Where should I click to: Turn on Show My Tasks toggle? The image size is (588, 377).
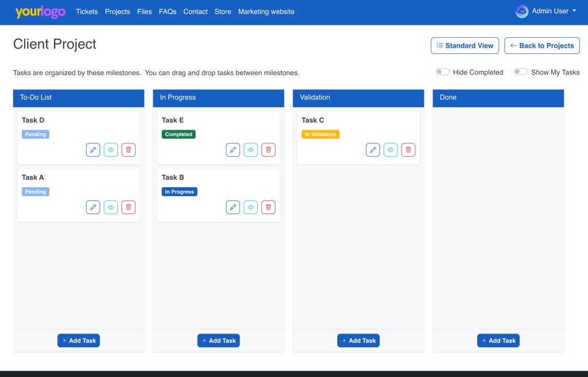click(520, 72)
